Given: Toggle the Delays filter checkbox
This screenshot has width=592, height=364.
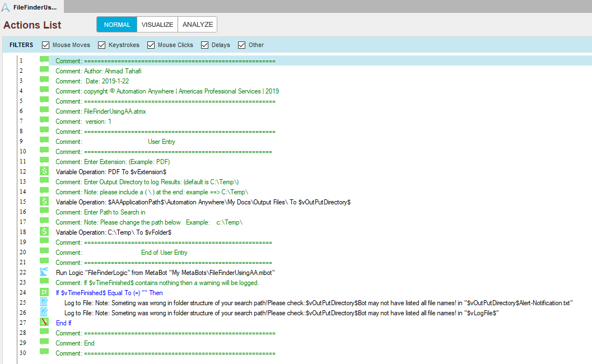Looking at the screenshot, I should (205, 45).
